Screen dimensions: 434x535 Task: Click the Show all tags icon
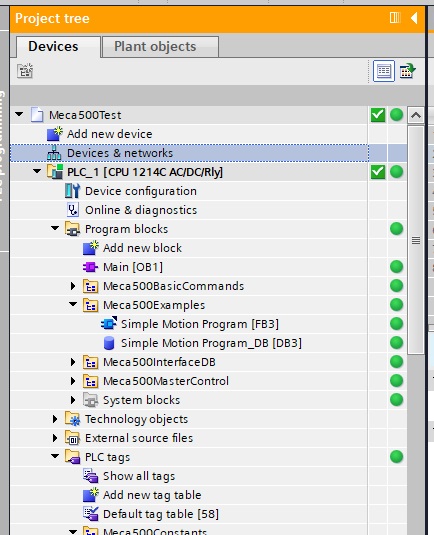click(x=91, y=476)
